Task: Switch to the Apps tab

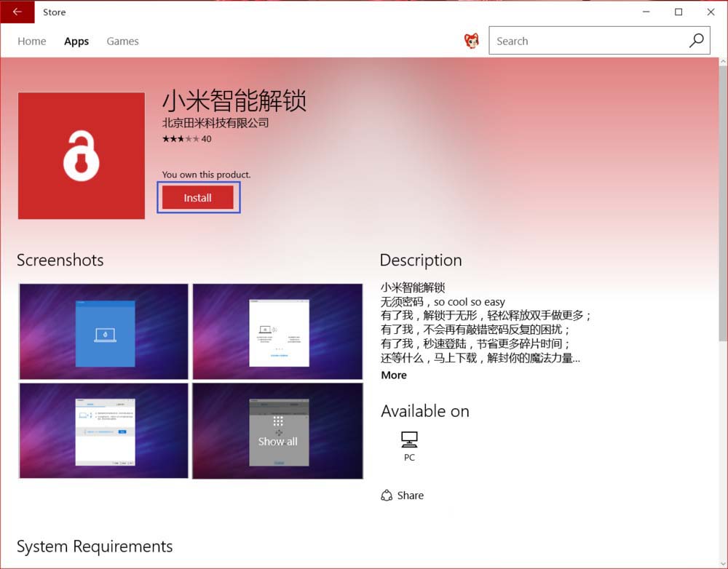Action: [76, 41]
